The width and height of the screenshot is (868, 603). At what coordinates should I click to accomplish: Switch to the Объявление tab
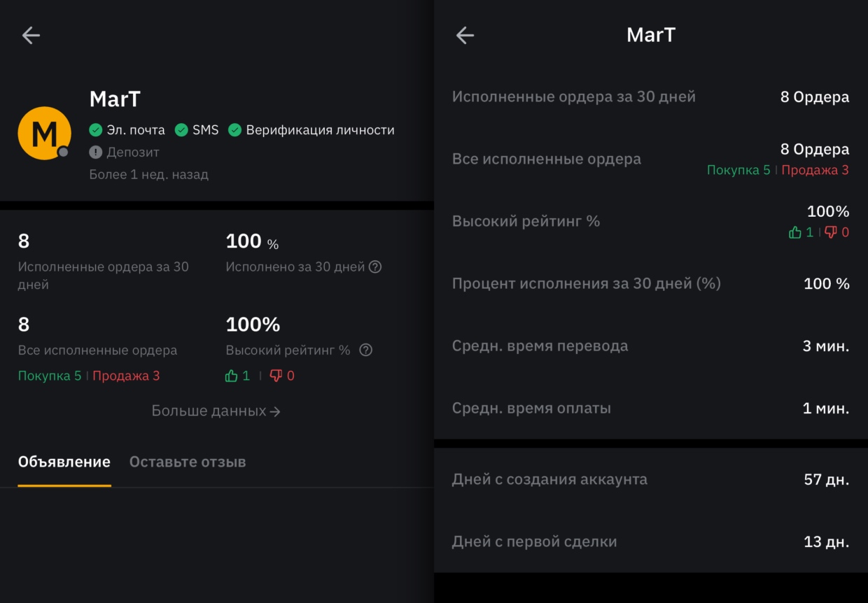(x=64, y=462)
